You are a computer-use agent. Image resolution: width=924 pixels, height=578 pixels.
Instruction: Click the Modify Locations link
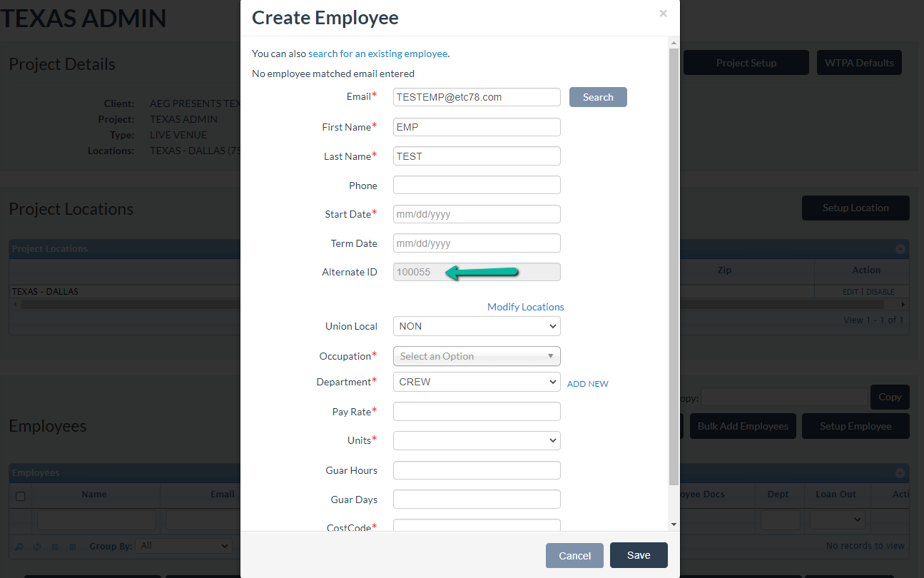526,307
